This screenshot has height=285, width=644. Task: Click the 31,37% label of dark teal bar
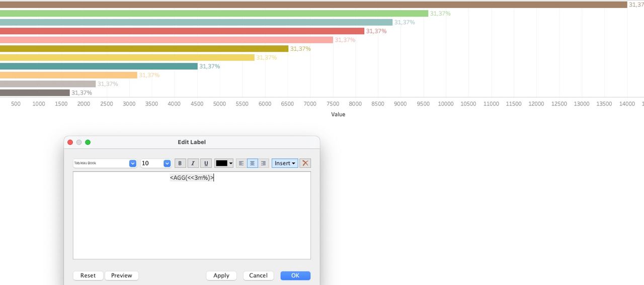[x=210, y=66]
